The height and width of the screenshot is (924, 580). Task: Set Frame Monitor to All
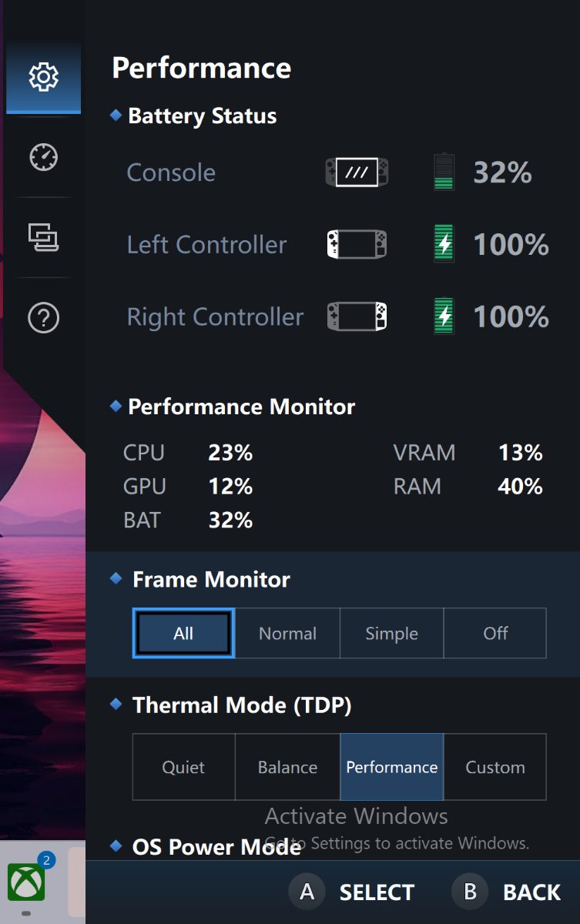pos(183,633)
